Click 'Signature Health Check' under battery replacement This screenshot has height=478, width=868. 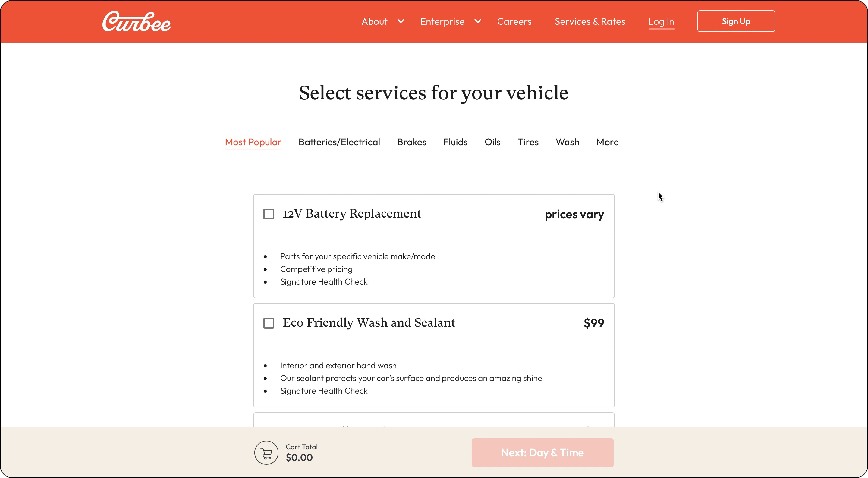pos(324,281)
